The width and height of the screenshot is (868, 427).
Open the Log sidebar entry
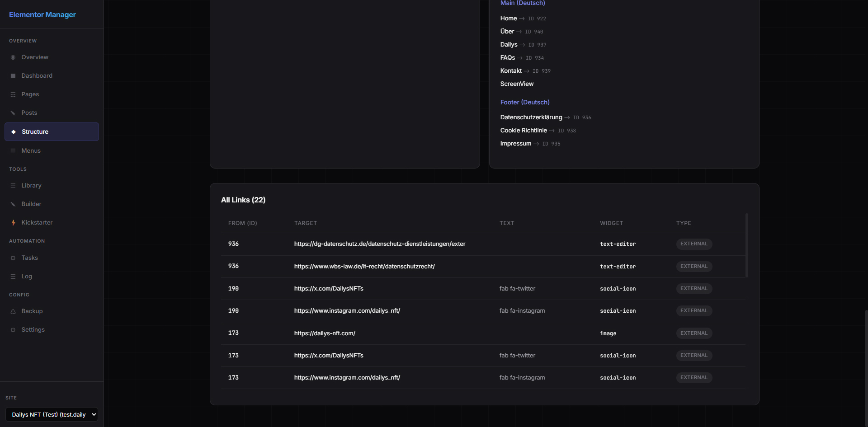pyautogui.click(x=27, y=277)
